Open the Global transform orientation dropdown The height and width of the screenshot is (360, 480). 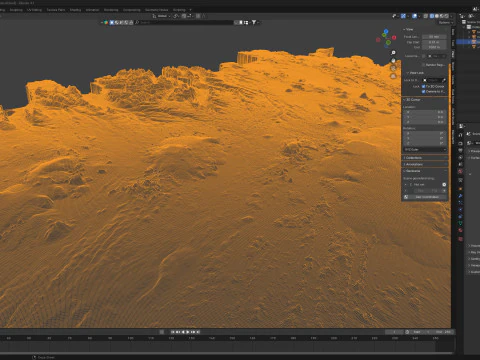162,16
